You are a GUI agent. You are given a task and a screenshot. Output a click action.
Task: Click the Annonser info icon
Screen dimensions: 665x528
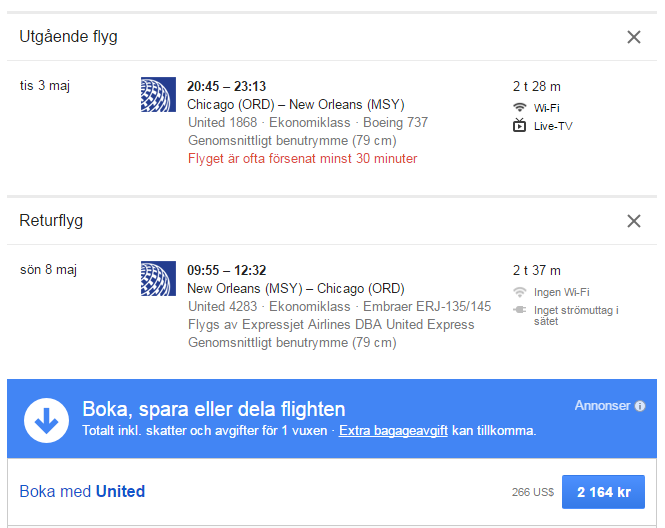(640, 406)
